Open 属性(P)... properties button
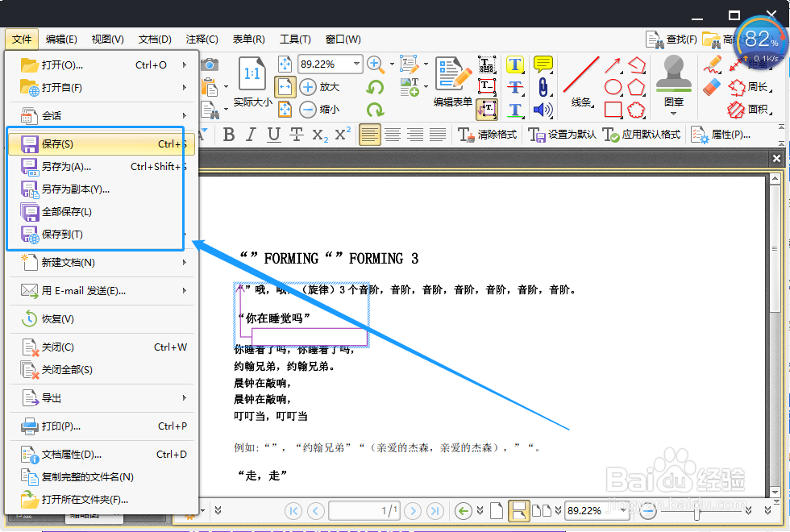The height and width of the screenshot is (532, 790). point(721,135)
